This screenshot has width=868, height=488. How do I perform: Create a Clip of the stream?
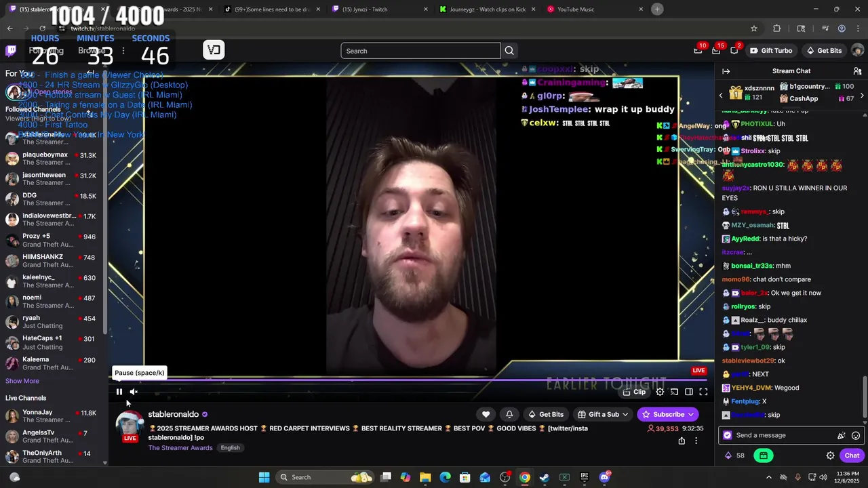click(x=634, y=392)
